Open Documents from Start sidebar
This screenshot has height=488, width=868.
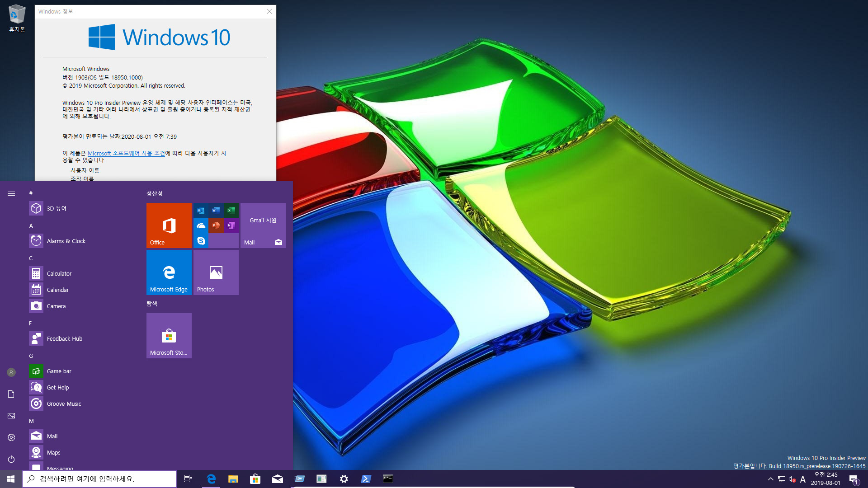pyautogui.click(x=11, y=394)
